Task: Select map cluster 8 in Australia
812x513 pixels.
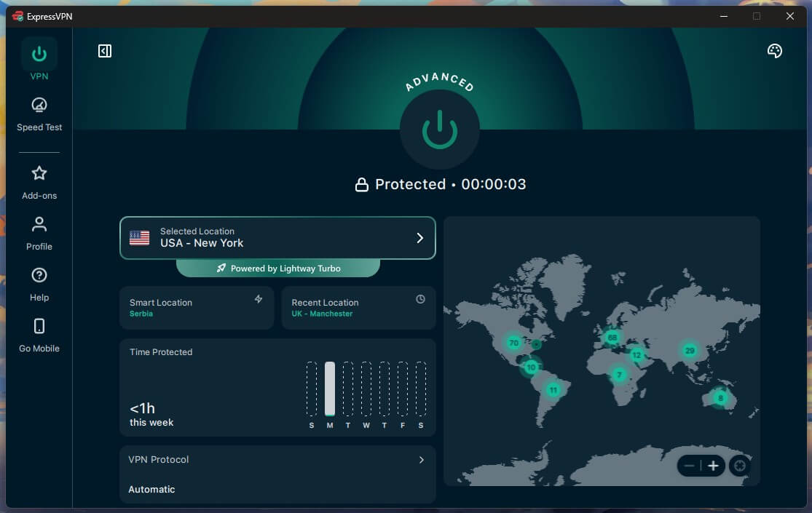Action: (720, 398)
